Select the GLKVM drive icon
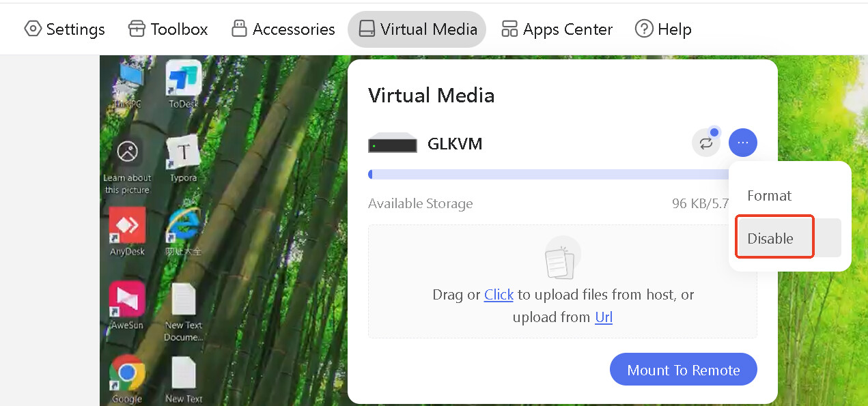 [393, 143]
